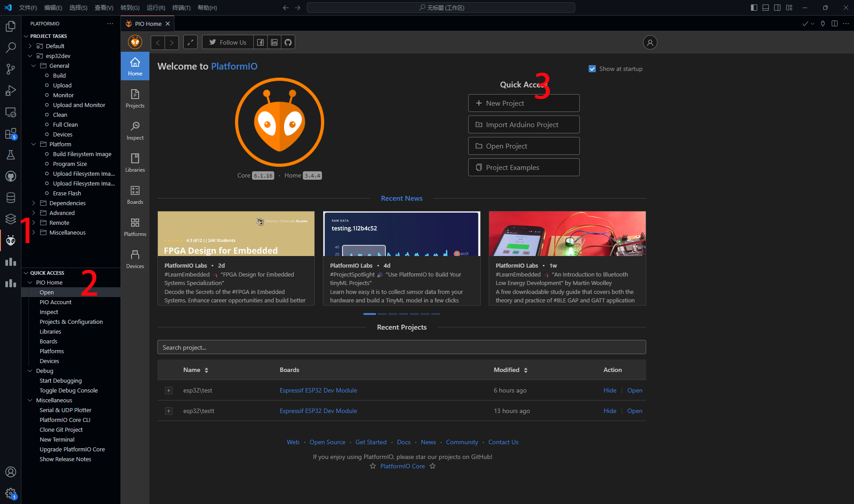Open Devices in PIO sidebar
Screen dimensions: 854x504
135,259
